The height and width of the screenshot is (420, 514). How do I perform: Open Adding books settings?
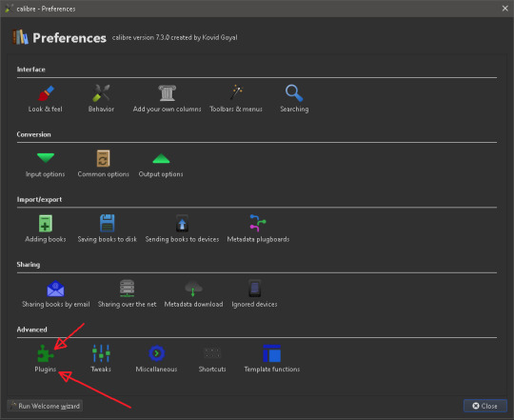46,230
